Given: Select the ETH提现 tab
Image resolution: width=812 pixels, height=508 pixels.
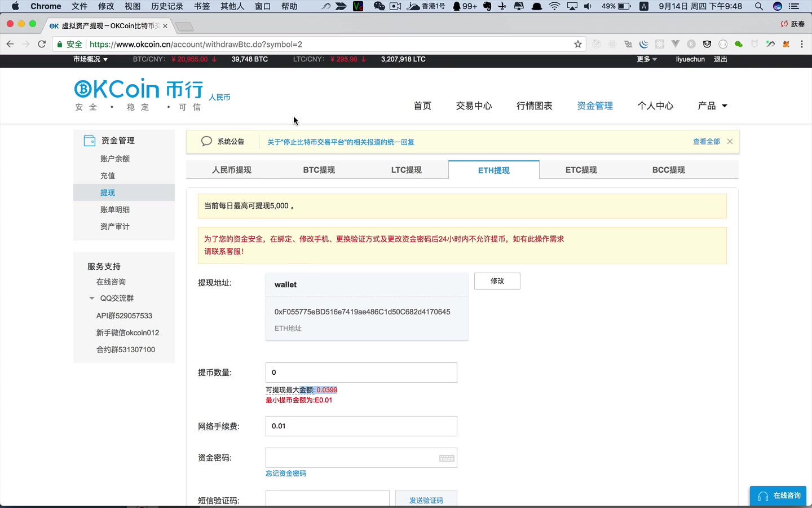Looking at the screenshot, I should pyautogui.click(x=494, y=170).
